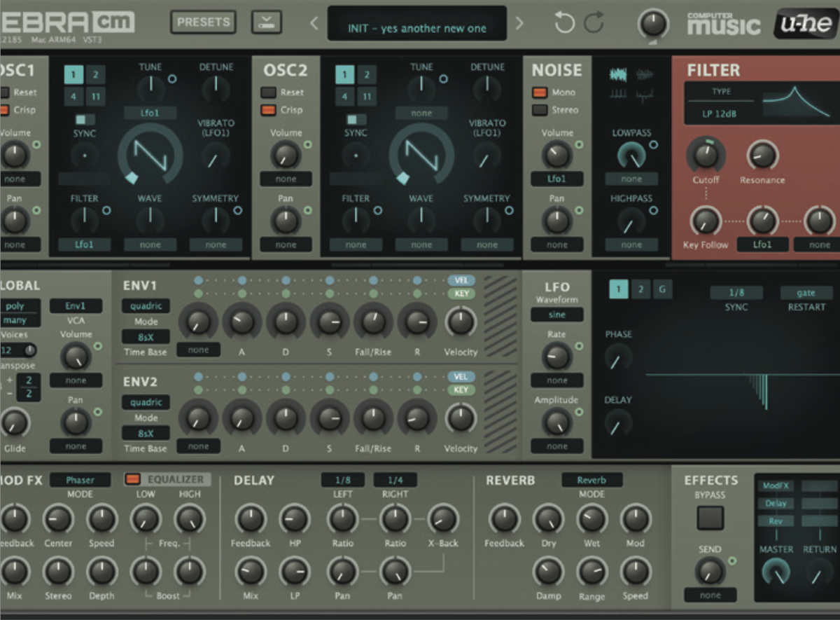
Task: Enable the OSC2 Reset toggle
Action: pyautogui.click(x=269, y=92)
